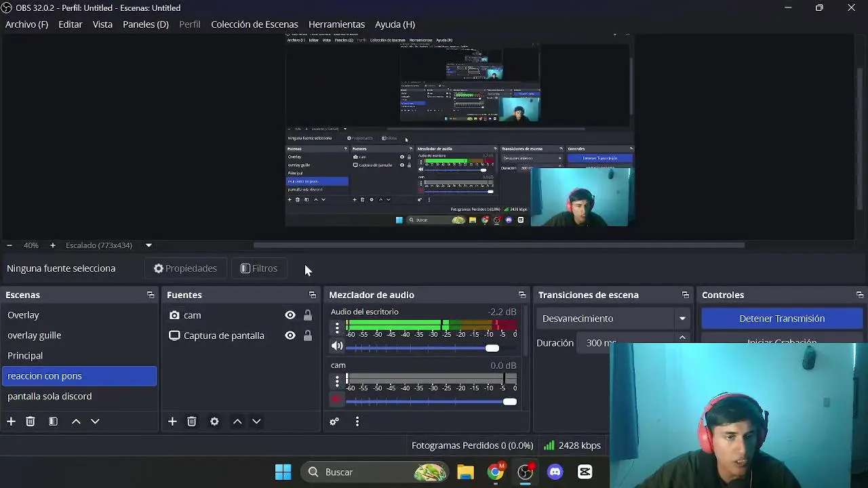Pop out the Fuentes dock
The height and width of the screenshot is (488, 868).
pos(312,295)
